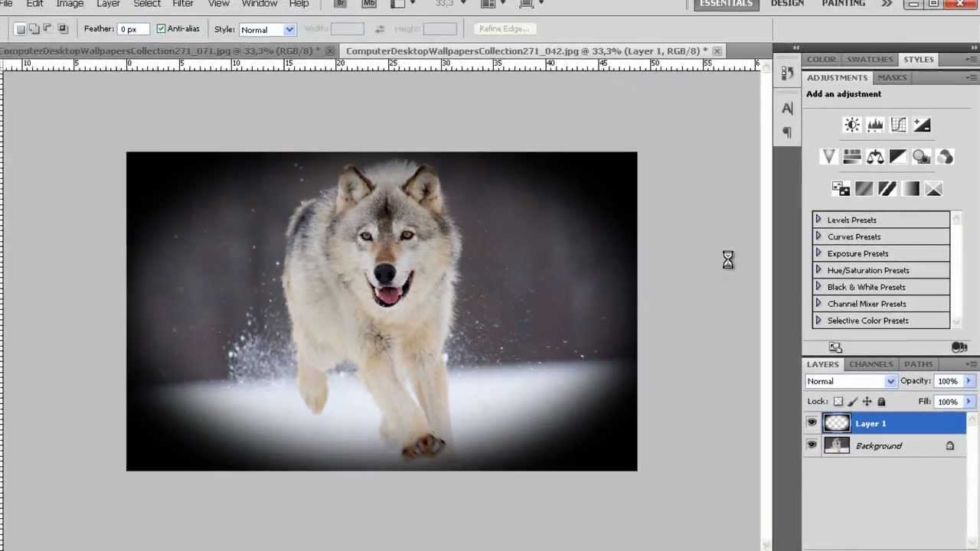Launch Adobe Bridge with the Br icon
Viewport: 980px width, 551px height.
[341, 4]
